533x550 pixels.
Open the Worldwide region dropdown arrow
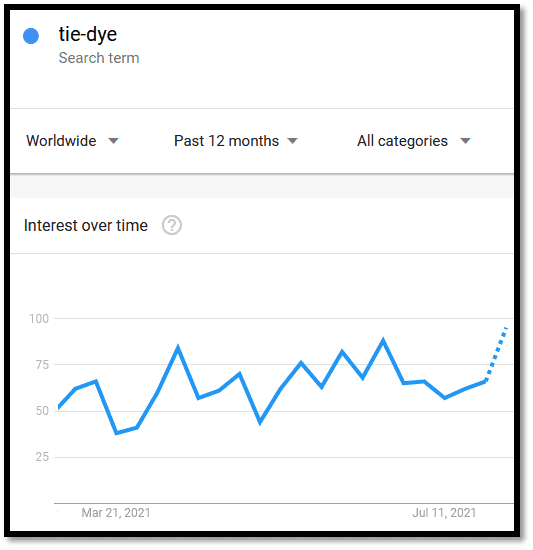click(x=113, y=141)
